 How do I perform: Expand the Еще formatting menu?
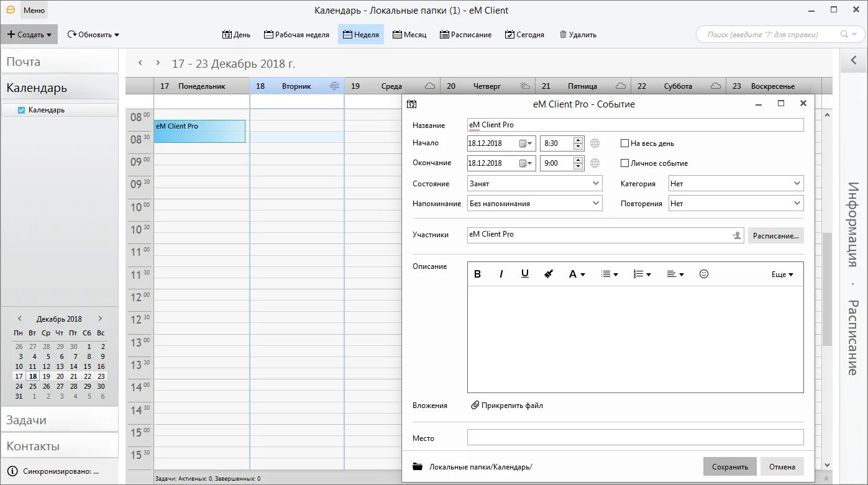782,274
